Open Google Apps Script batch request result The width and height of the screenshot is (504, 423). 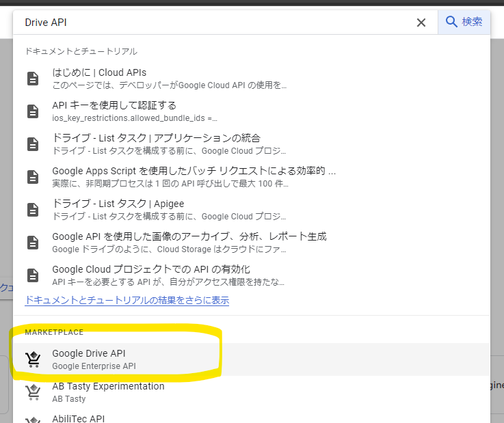coord(252,177)
